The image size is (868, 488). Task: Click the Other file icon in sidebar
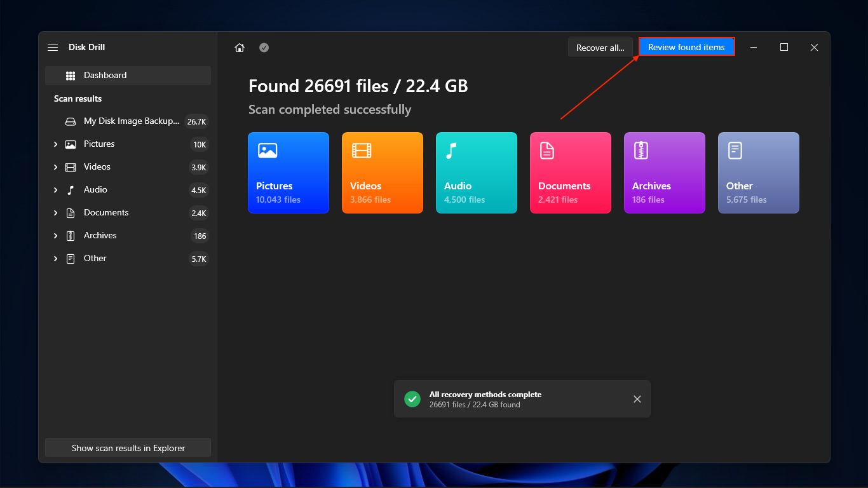[71, 259]
